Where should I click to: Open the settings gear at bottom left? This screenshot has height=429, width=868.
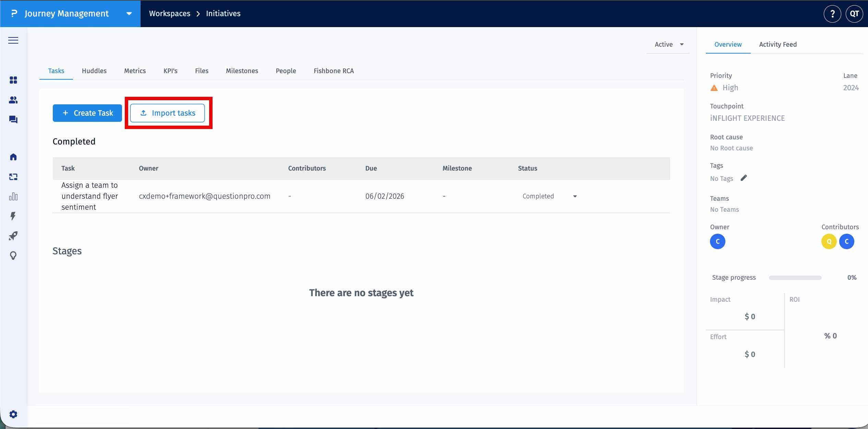tap(13, 414)
